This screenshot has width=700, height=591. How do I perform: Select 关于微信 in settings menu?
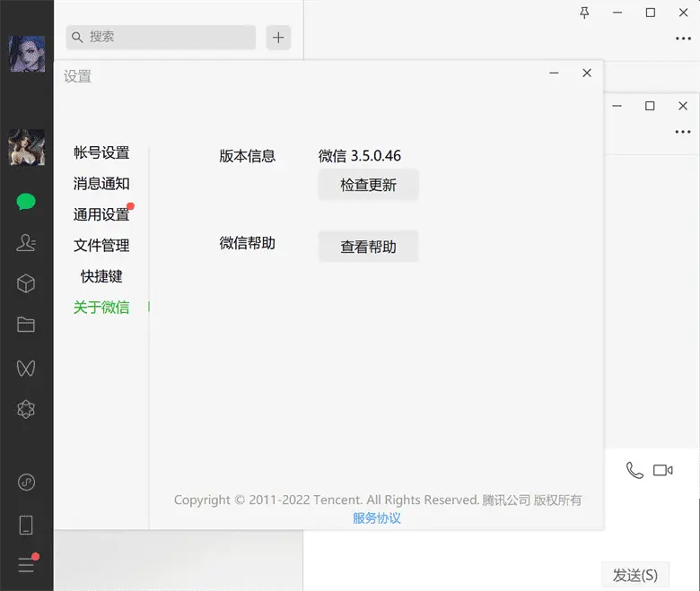pyautogui.click(x=101, y=307)
